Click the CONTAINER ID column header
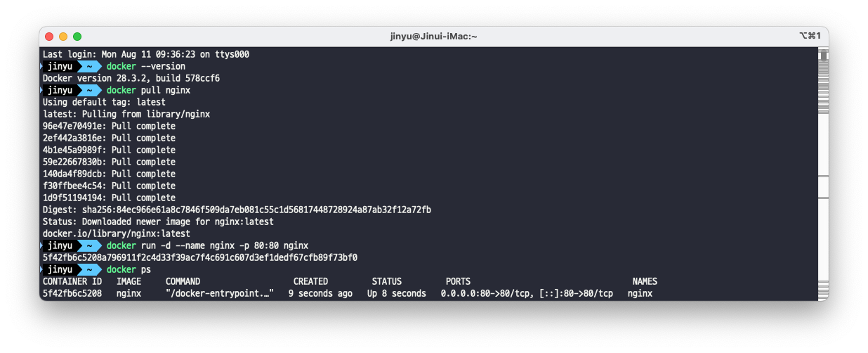The image size is (868, 353). tap(72, 281)
